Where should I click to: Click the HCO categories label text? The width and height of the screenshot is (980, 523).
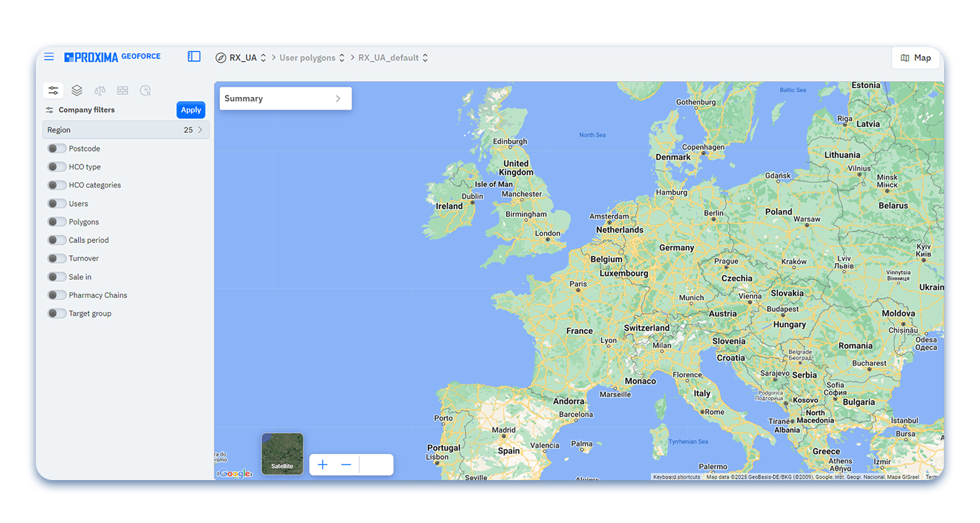95,186
